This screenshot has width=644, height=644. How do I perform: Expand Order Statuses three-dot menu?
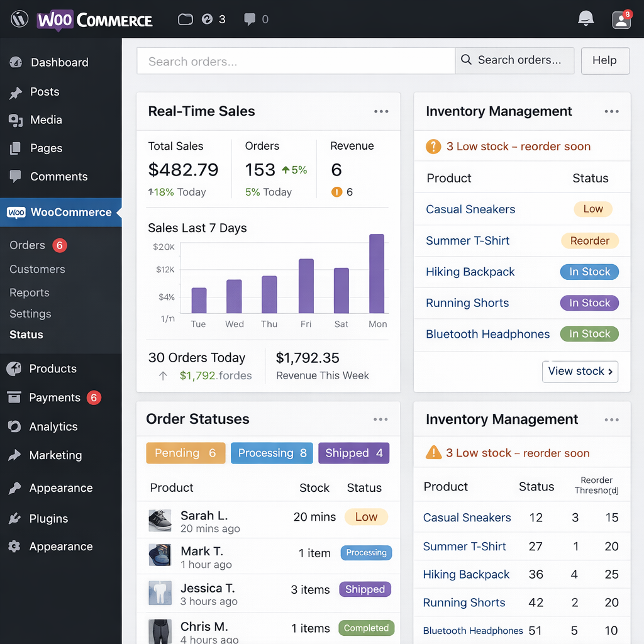tap(380, 419)
